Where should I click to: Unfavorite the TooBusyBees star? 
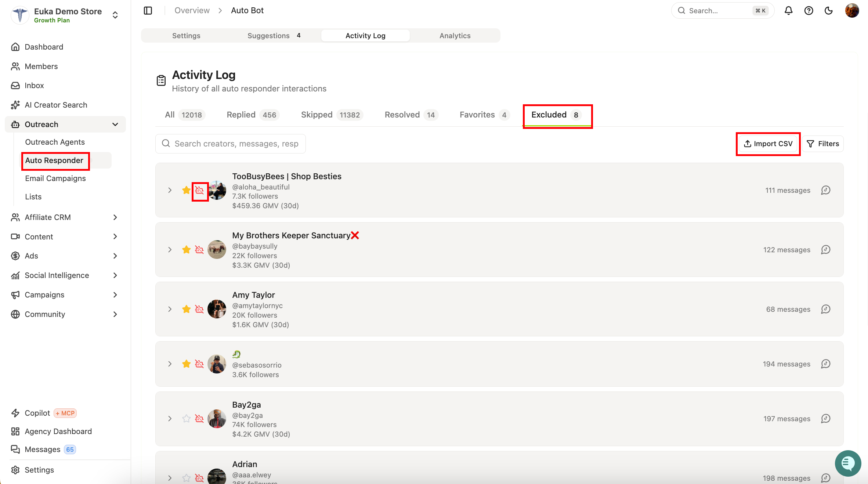(x=187, y=190)
